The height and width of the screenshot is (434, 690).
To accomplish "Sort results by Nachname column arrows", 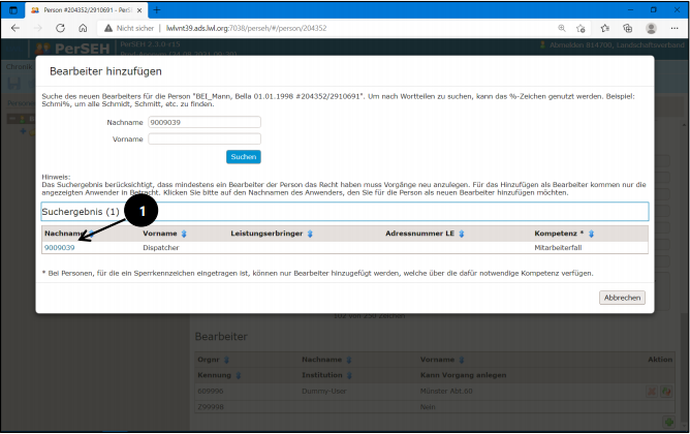I will coord(91,234).
